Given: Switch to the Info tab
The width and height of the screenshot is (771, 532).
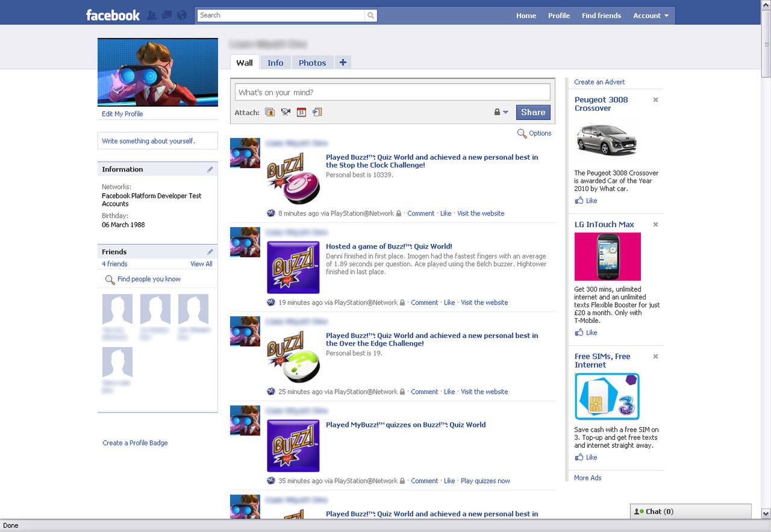Looking at the screenshot, I should coord(275,63).
